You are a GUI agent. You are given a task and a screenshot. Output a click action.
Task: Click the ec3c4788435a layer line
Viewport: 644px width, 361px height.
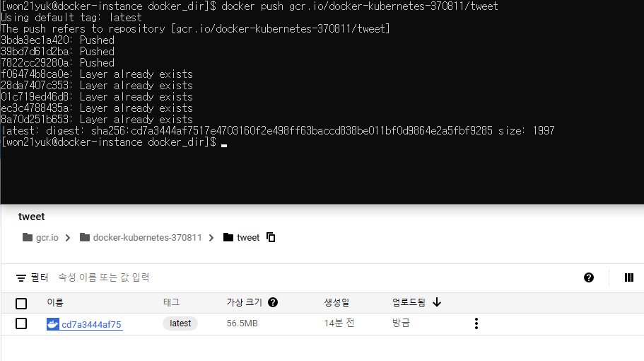click(x=97, y=108)
